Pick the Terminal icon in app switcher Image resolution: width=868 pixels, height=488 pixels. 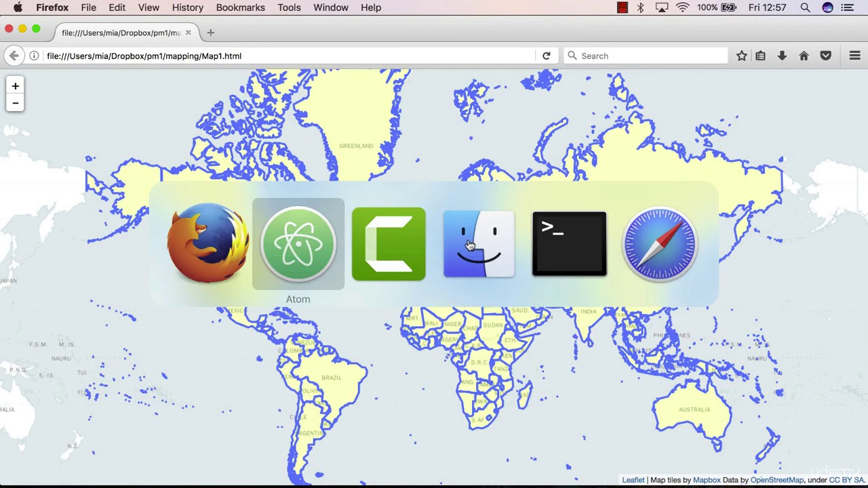pos(570,244)
